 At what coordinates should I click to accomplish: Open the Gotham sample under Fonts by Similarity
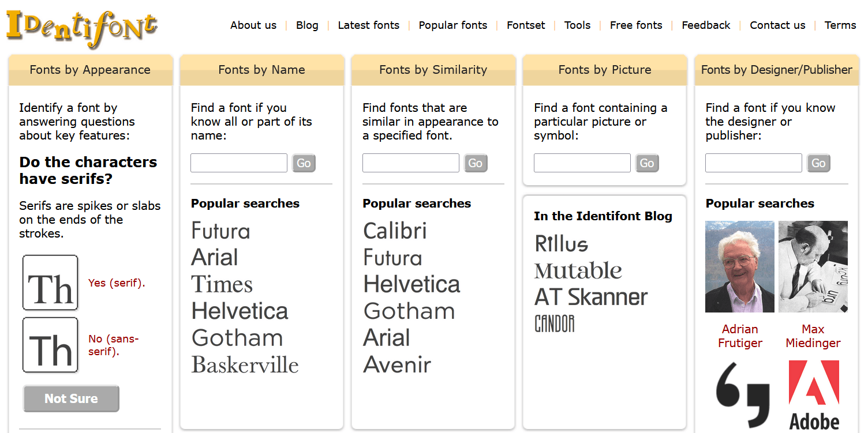pyautogui.click(x=409, y=311)
